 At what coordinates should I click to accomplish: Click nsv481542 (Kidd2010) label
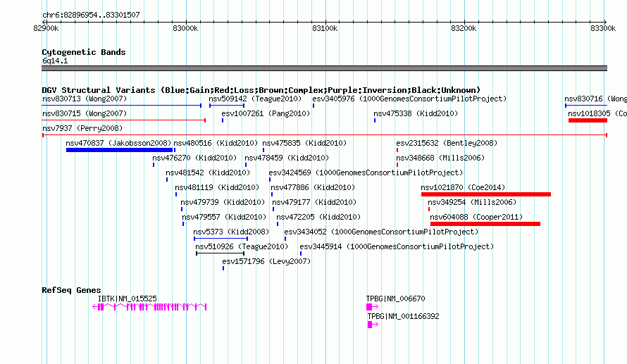point(208,172)
